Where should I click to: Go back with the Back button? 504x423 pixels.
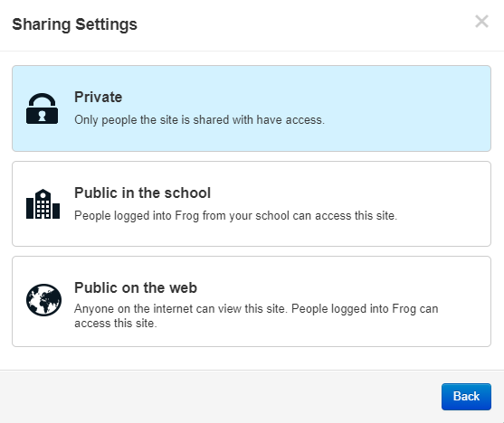(x=466, y=397)
